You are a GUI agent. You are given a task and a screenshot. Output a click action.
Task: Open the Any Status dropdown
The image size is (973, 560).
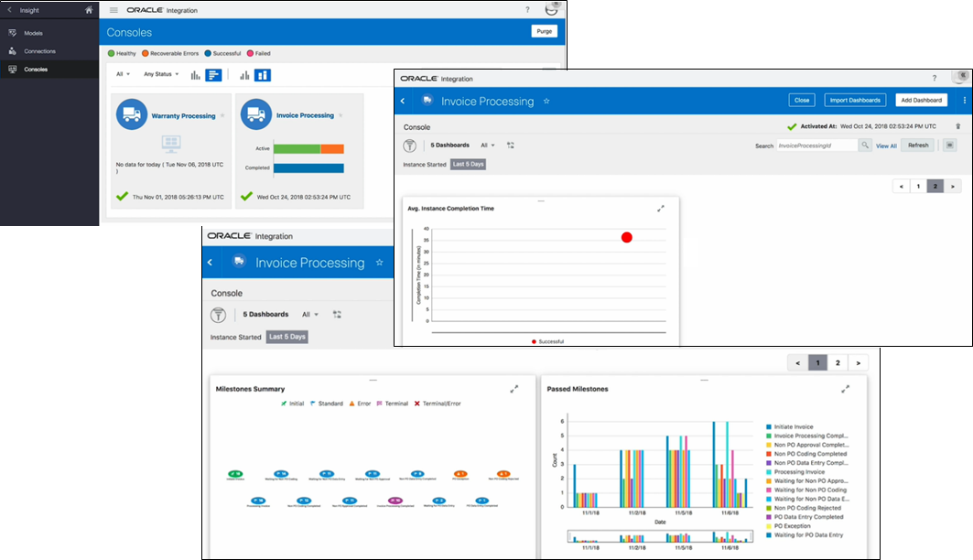[x=161, y=74]
